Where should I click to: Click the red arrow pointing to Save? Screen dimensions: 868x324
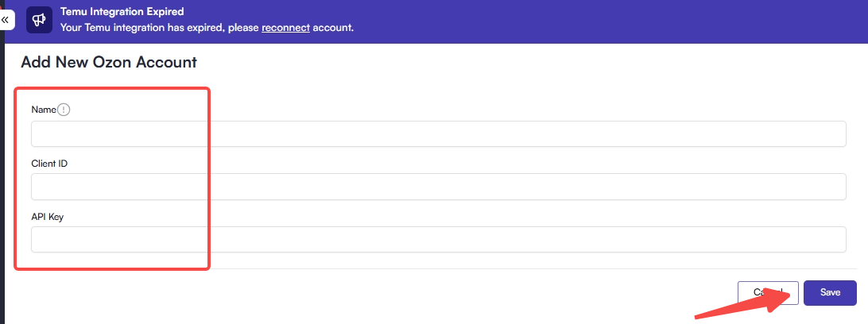[x=739, y=305]
